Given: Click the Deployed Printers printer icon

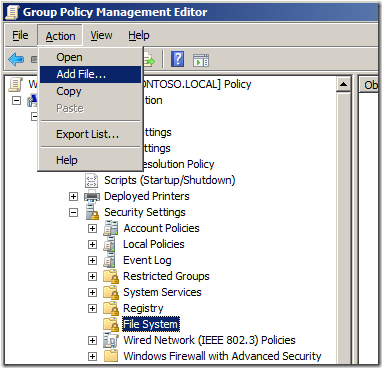Looking at the screenshot, I should (92, 196).
